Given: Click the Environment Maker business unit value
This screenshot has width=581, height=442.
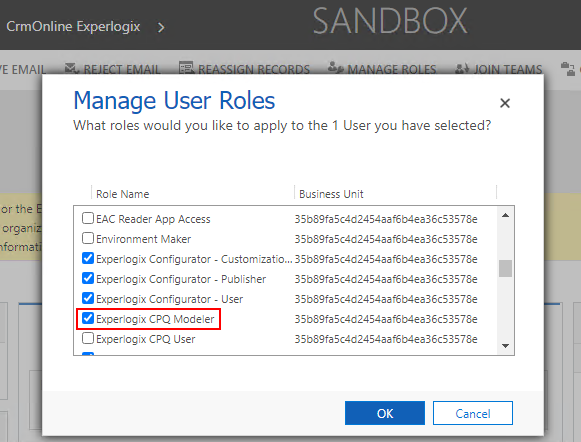Looking at the screenshot, I should click(386, 239).
